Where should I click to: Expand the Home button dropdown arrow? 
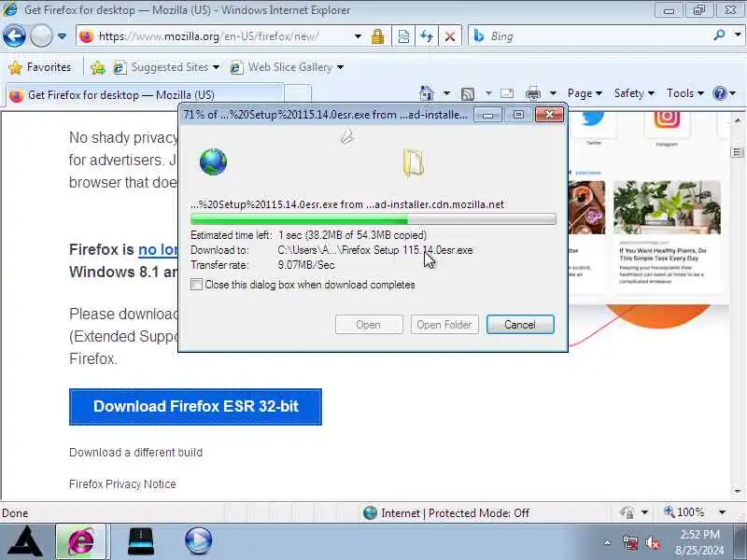[446, 93]
